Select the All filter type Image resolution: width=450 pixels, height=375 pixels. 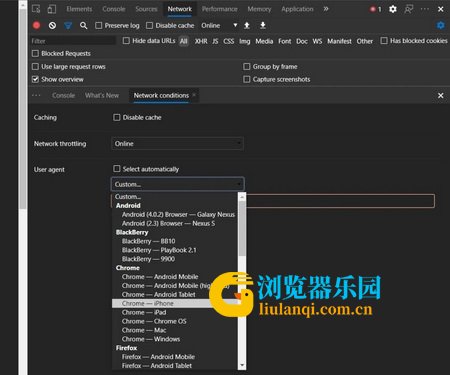184,41
